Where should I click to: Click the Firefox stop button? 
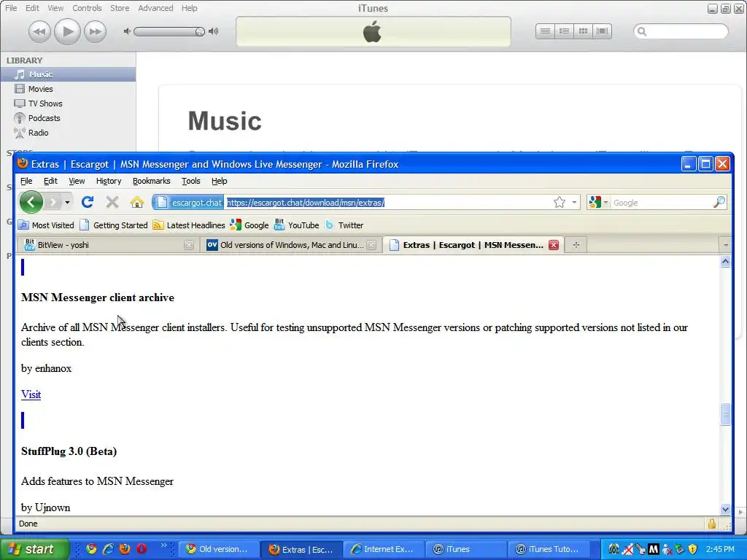pyautogui.click(x=112, y=203)
